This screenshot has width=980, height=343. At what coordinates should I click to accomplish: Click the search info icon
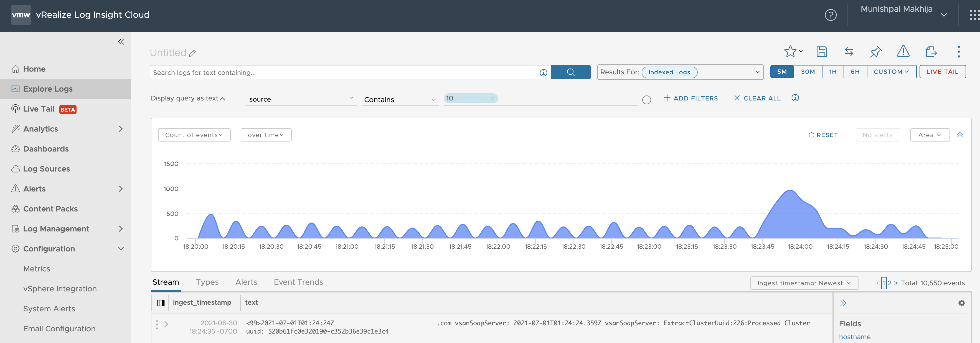(543, 72)
